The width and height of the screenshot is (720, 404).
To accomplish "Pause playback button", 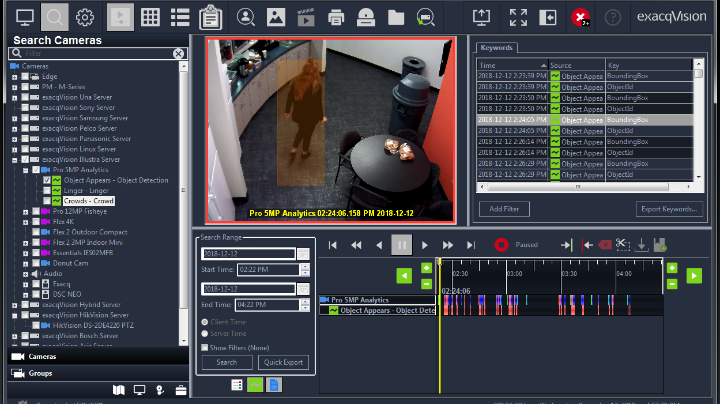I will 402,245.
